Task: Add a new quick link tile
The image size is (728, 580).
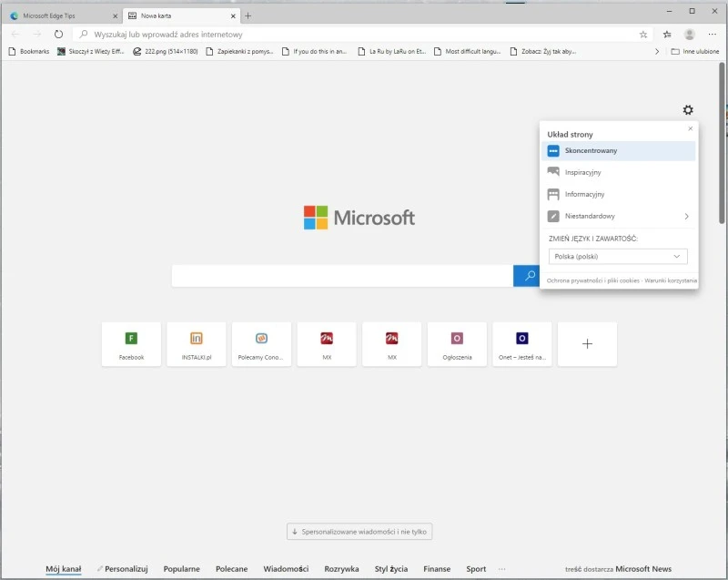Action: (x=587, y=343)
